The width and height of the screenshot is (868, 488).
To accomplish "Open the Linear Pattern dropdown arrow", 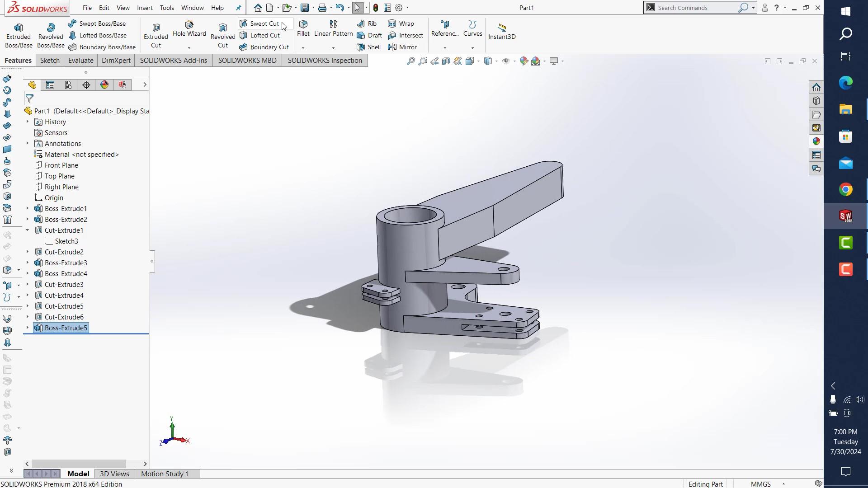I will click(333, 48).
